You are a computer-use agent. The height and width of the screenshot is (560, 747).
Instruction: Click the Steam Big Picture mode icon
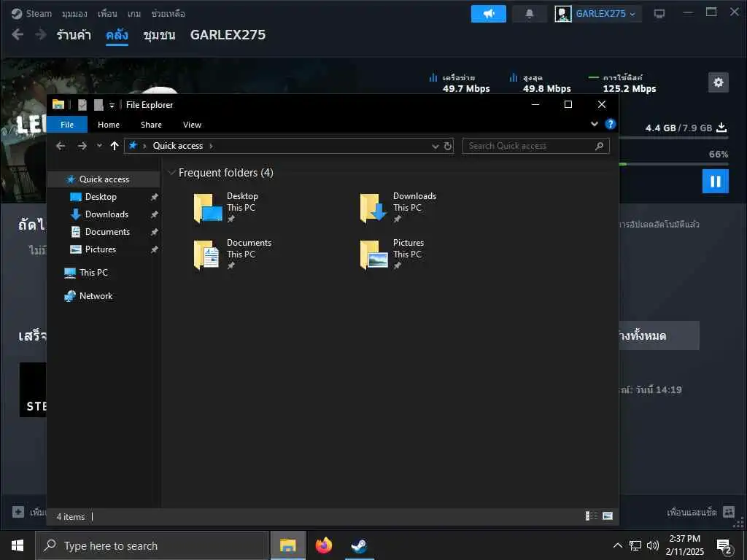pyautogui.click(x=659, y=13)
